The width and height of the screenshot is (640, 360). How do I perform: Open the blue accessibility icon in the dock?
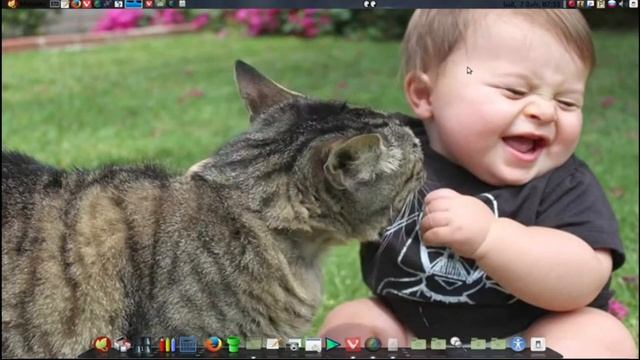click(x=518, y=344)
